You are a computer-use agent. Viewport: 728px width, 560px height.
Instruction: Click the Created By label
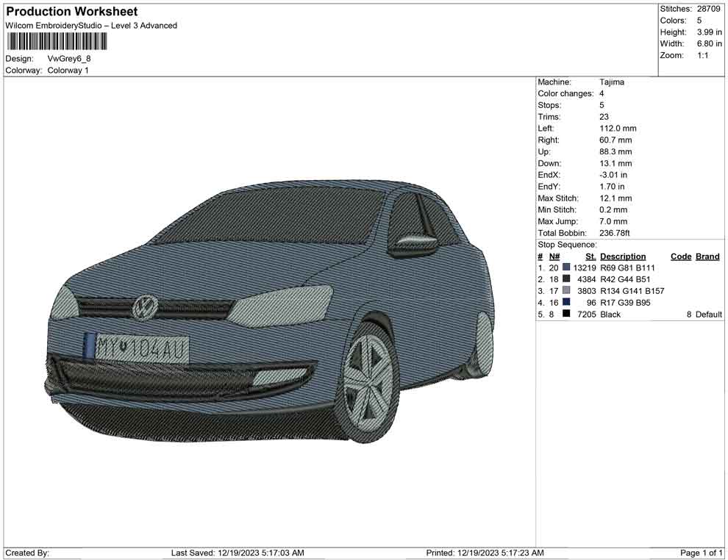(27, 553)
